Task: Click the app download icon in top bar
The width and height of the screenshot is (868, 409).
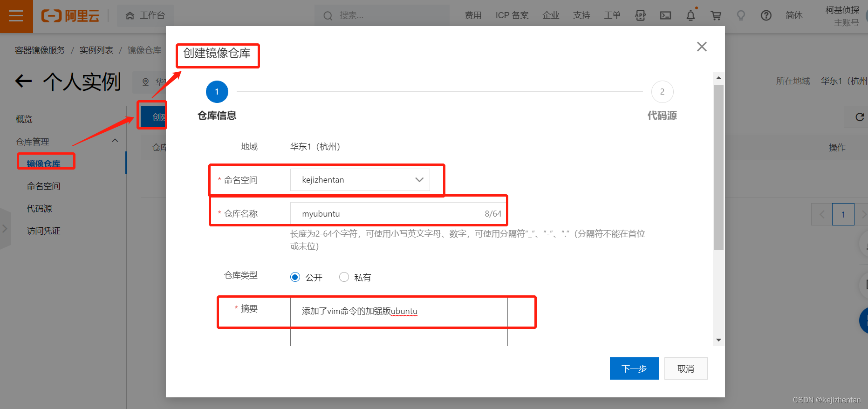Action: (641, 16)
